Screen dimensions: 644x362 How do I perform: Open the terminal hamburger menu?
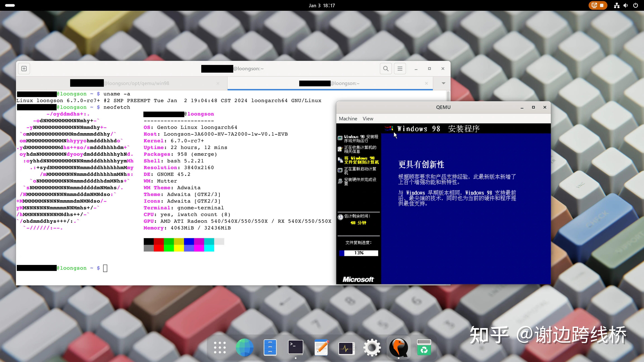pyautogui.click(x=400, y=68)
